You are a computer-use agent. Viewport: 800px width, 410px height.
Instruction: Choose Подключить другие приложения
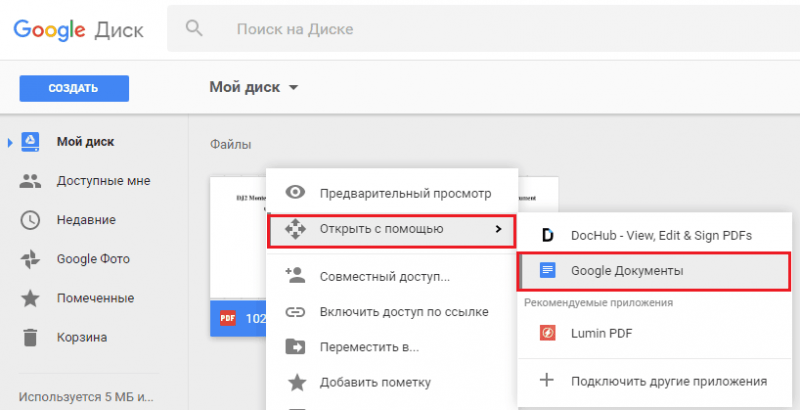point(655,381)
